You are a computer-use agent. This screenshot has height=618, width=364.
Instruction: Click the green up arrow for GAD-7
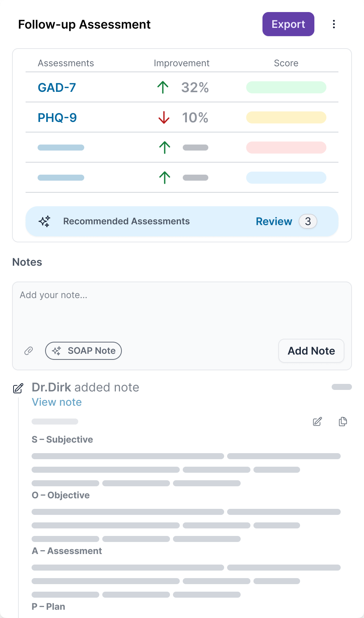(x=163, y=87)
